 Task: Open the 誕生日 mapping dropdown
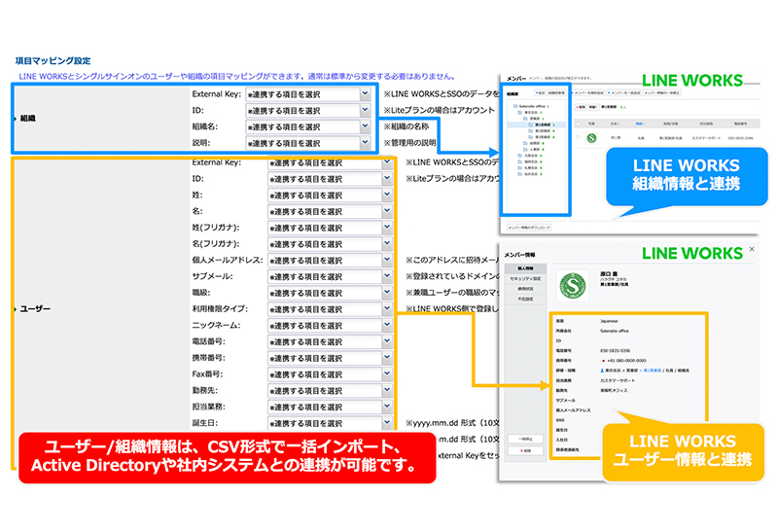pos(330,424)
